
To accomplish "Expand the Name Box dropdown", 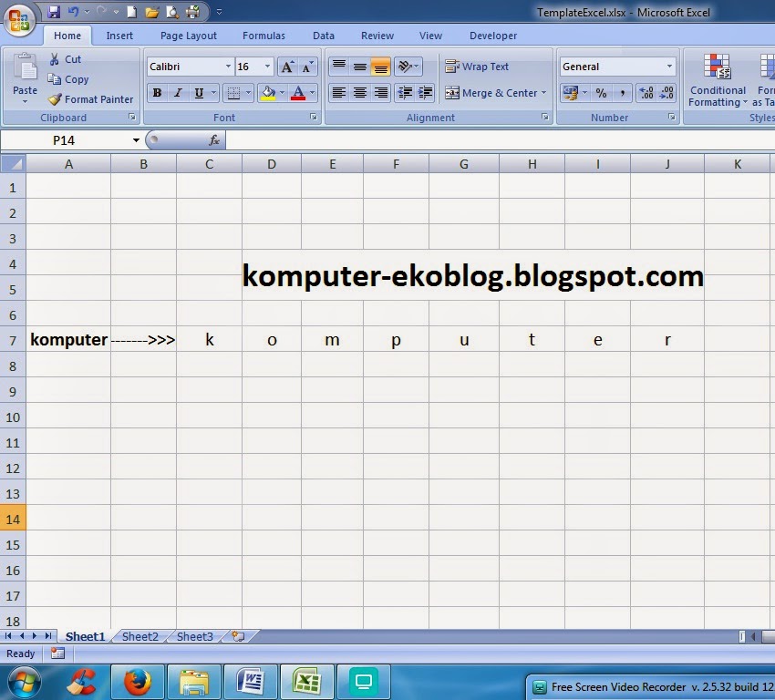I will point(136,140).
